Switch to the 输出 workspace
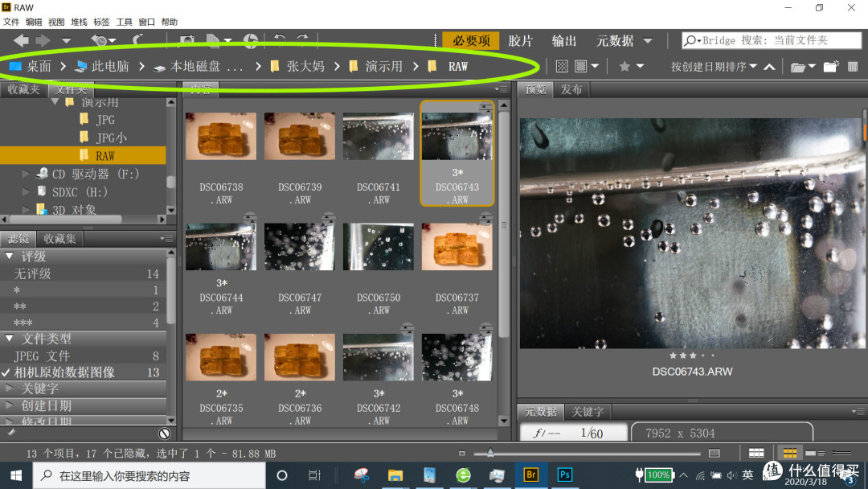 click(x=564, y=40)
